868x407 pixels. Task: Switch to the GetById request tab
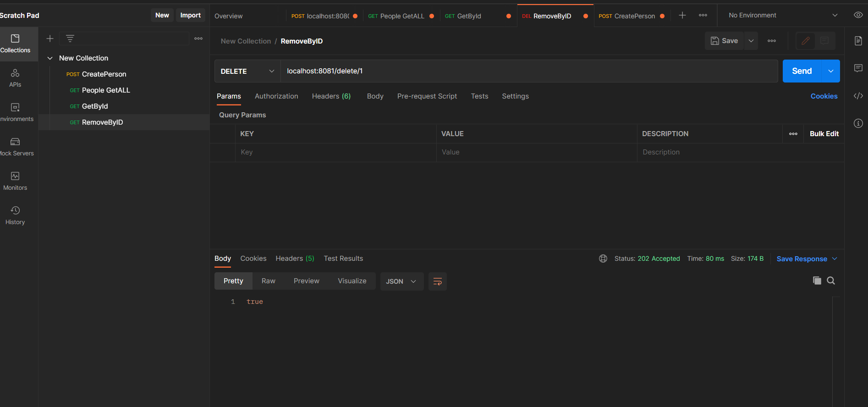(478, 16)
